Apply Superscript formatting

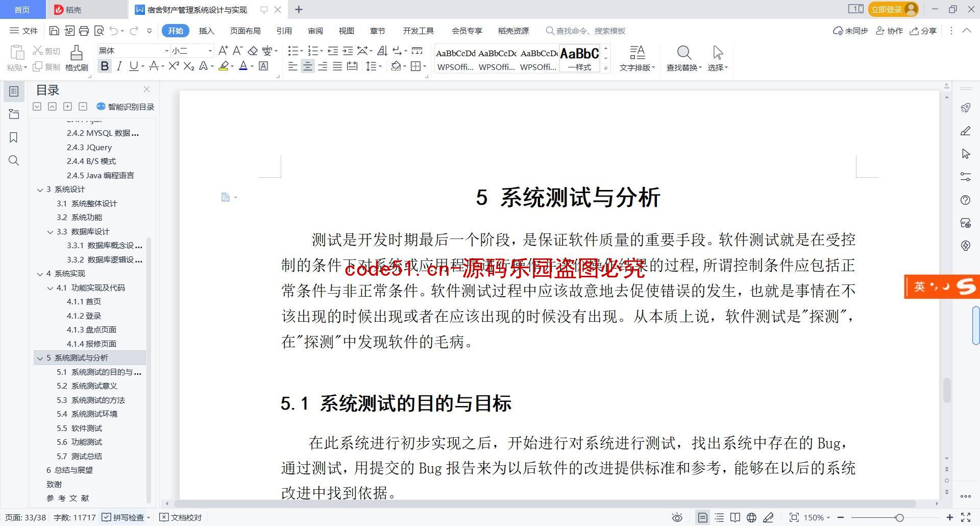coord(174,66)
